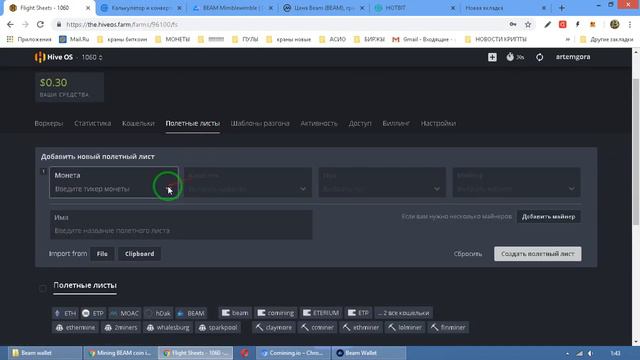Click the Имя flight sheet name field

[181, 224]
